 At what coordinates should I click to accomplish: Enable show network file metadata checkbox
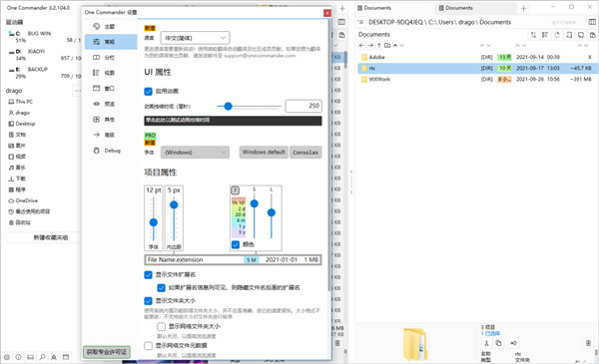[148, 346]
